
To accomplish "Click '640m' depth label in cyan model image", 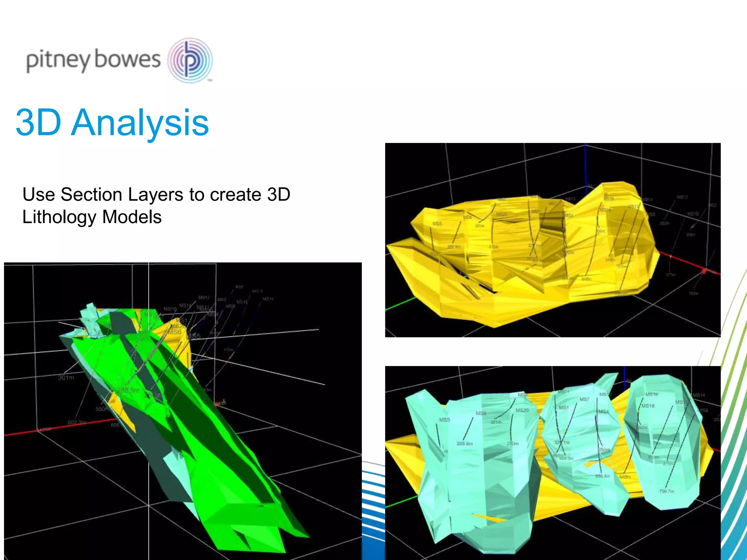I will [x=625, y=477].
